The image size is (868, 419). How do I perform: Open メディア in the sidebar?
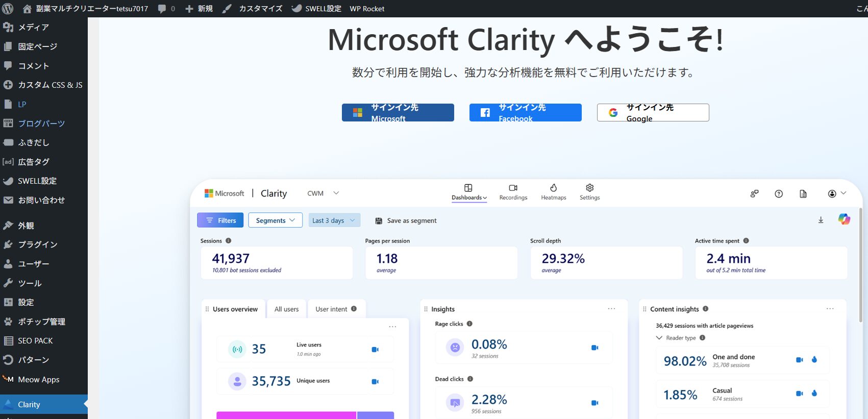(x=44, y=27)
